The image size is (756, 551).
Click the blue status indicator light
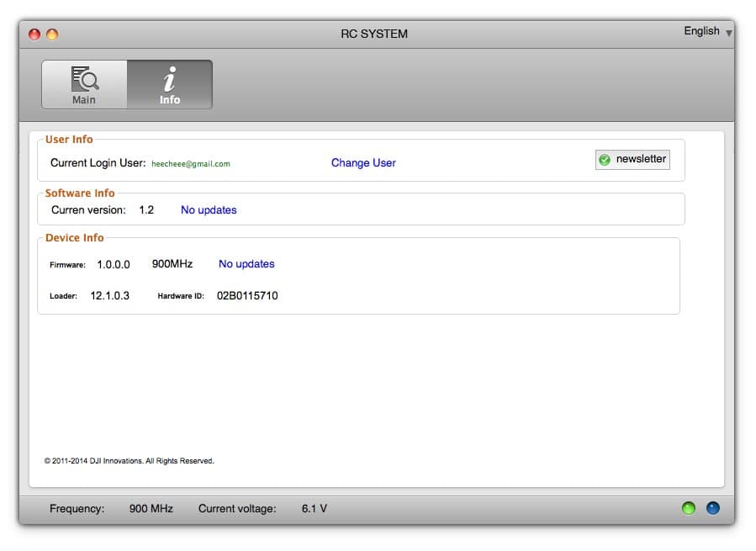coord(713,508)
